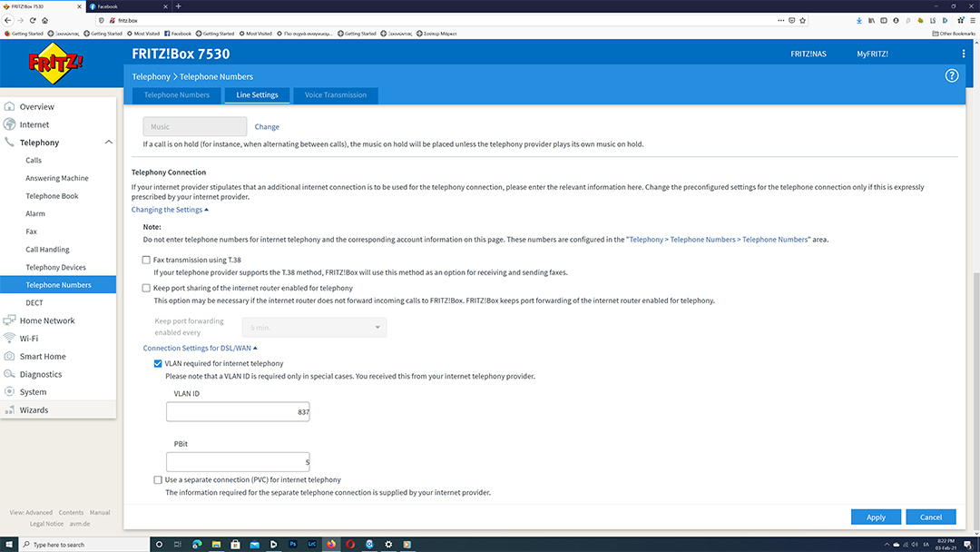This screenshot has height=552, width=980.
Task: Open Calls in the sidebar
Action: [x=34, y=160]
